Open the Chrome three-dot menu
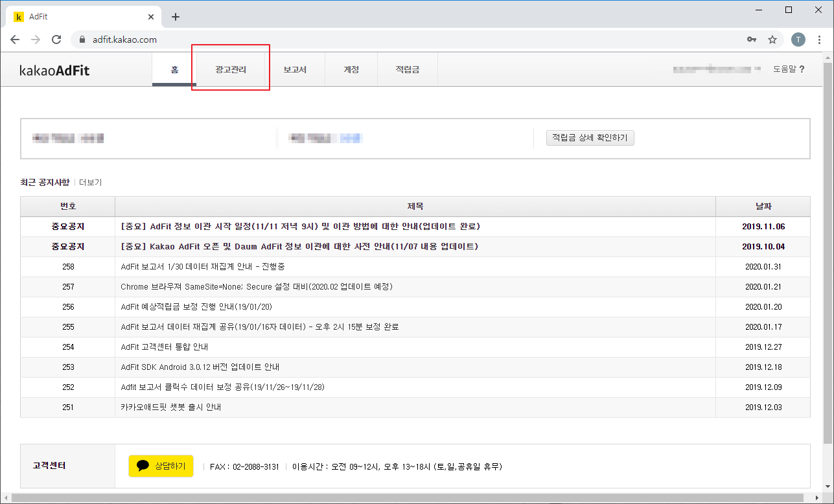This screenshot has width=834, height=504. tap(820, 40)
